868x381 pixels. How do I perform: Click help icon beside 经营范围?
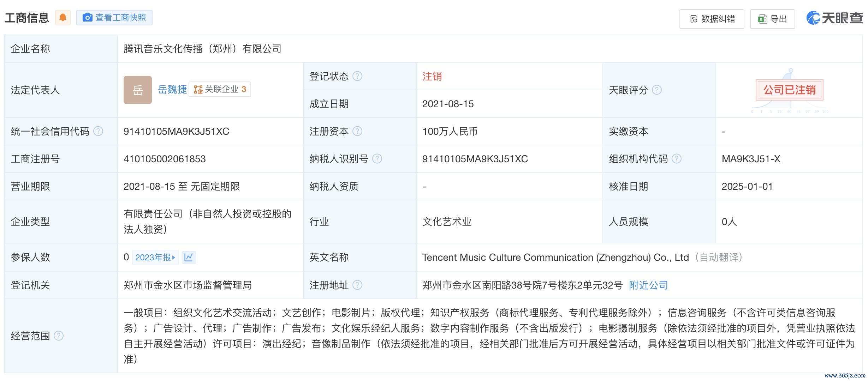[x=59, y=336]
